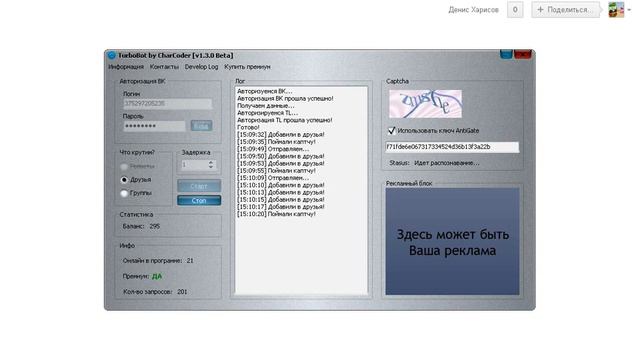The image size is (640, 360).
Task: Click log line 'Авторизация ВК прошла успешно!'
Action: (x=285, y=98)
